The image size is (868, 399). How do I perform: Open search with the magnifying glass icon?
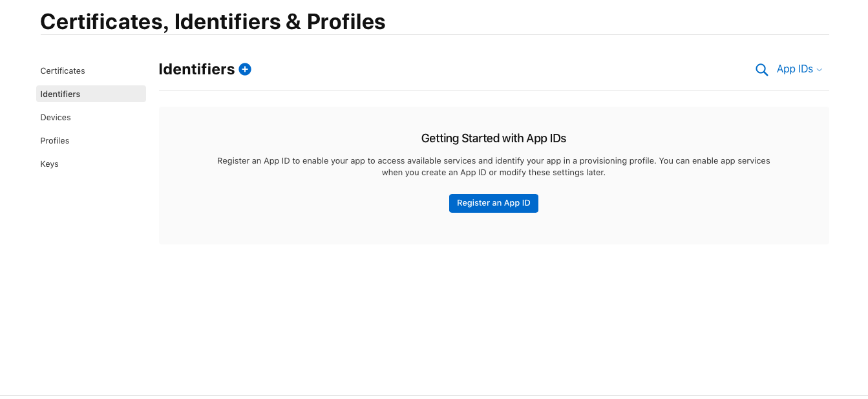click(x=761, y=70)
